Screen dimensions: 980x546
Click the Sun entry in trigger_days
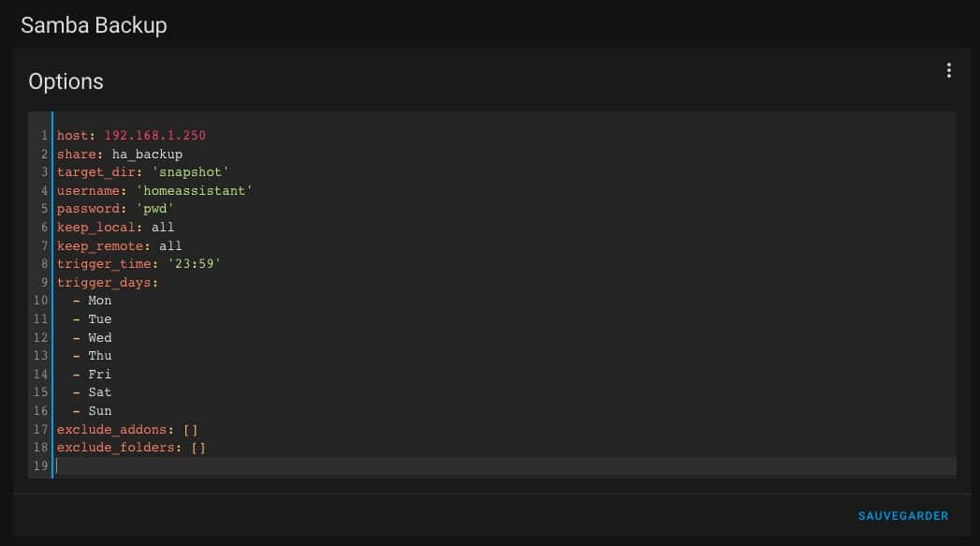coord(100,411)
